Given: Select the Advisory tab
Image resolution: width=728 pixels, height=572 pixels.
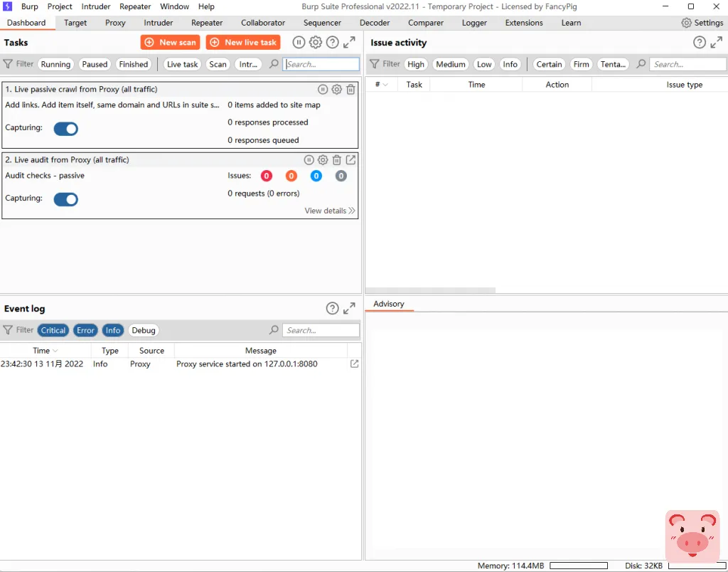Looking at the screenshot, I should (389, 304).
